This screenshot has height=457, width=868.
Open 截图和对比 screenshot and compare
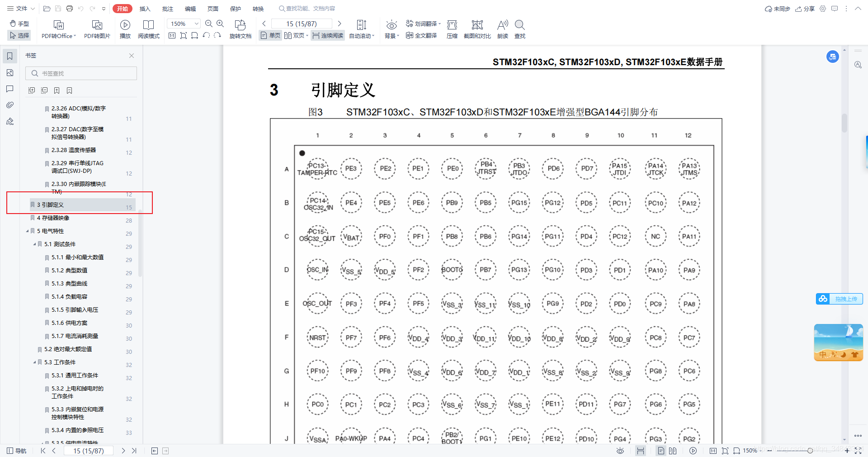(477, 29)
